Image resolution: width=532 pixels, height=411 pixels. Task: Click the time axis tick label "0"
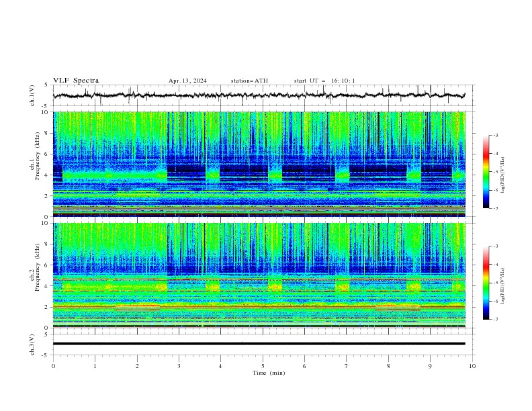coord(53,366)
